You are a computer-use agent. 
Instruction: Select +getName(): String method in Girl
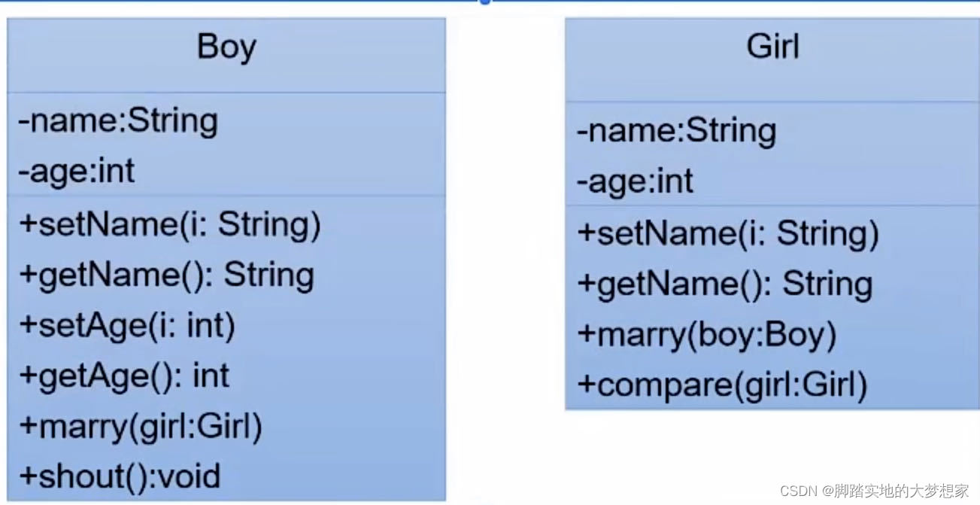tap(724, 284)
